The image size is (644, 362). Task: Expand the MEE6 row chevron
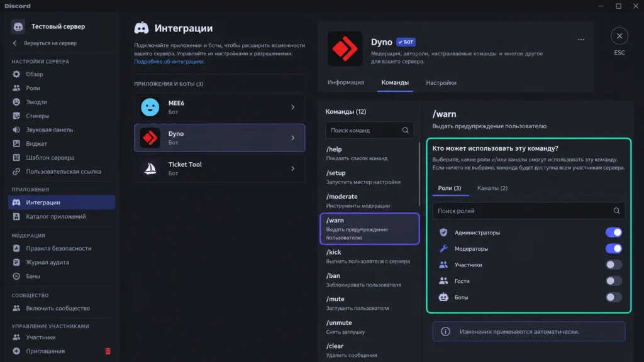[293, 107]
